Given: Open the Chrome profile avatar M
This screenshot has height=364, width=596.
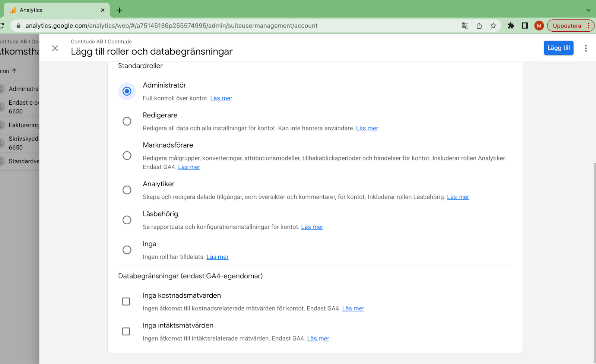Looking at the screenshot, I should pyautogui.click(x=539, y=26).
